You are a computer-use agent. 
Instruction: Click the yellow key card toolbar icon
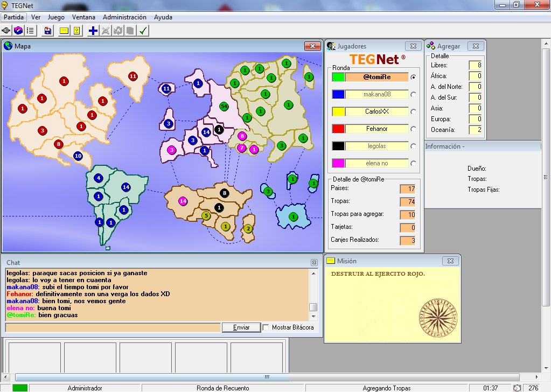pos(76,31)
